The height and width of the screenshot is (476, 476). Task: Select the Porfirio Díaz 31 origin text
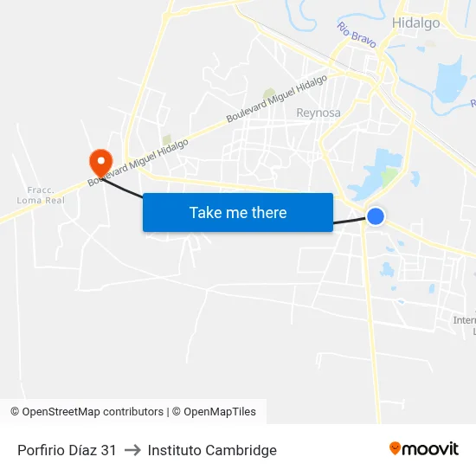pyautogui.click(x=67, y=450)
